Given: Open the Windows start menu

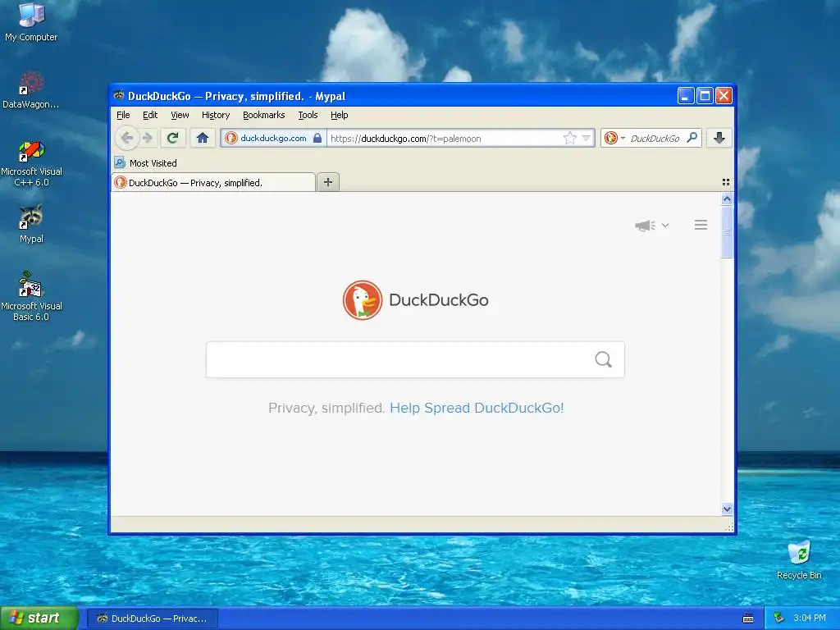Looking at the screenshot, I should (39, 618).
